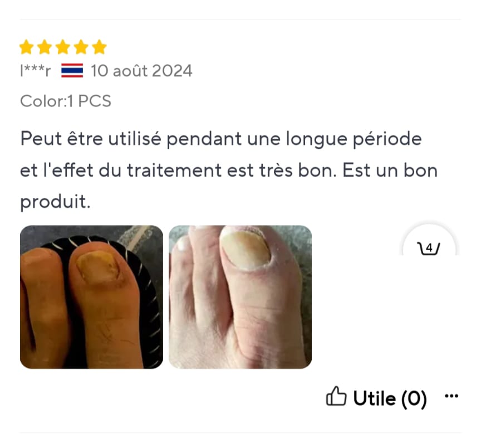
Task: Click the second yellow rating star
Action: (x=45, y=47)
